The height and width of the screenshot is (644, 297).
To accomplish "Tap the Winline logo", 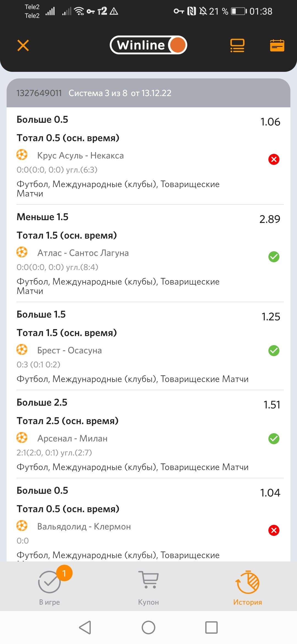I will [148, 45].
